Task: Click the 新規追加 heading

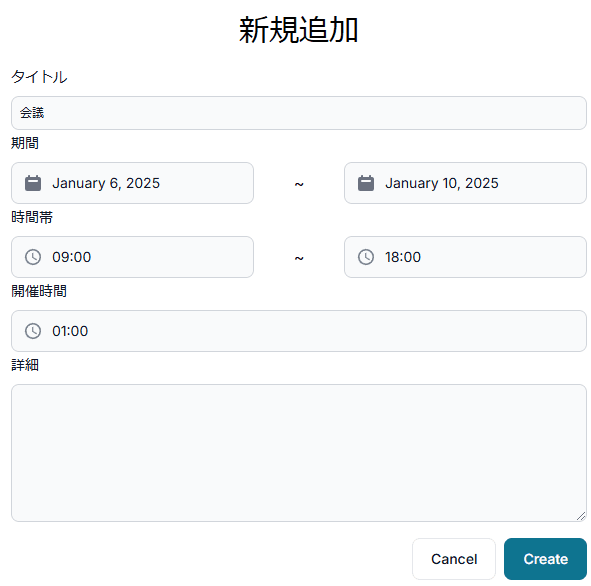Action: coord(298,30)
